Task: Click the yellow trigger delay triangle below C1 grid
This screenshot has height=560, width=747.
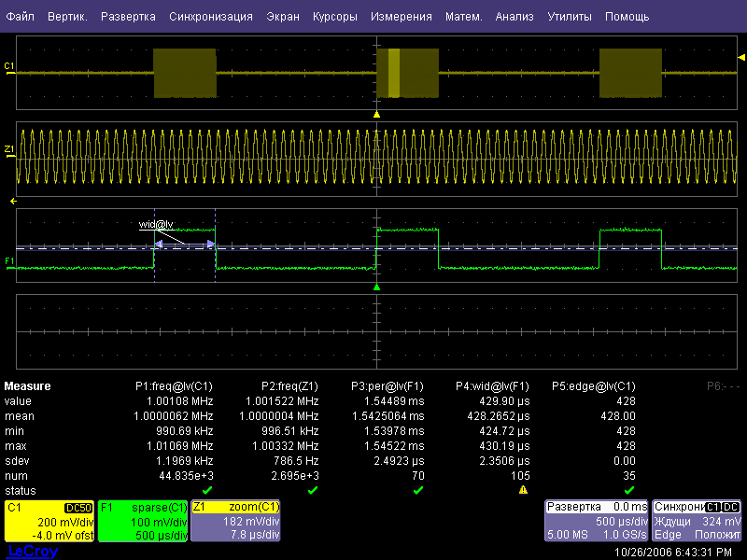Action: point(377,114)
